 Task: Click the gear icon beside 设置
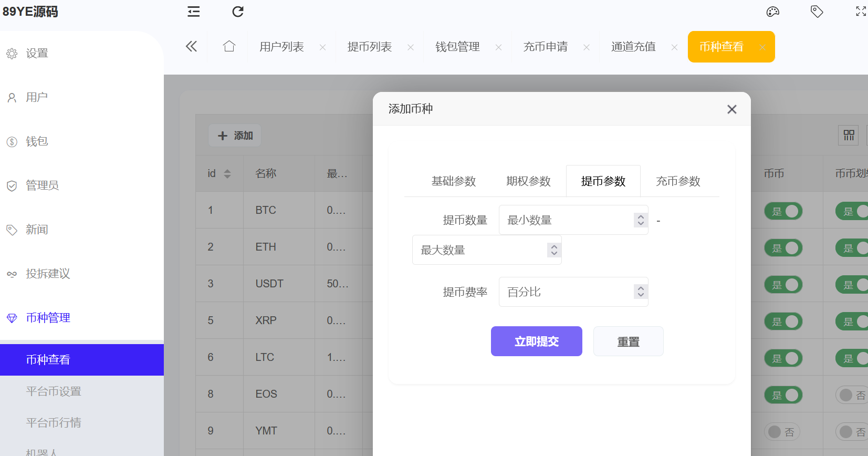tap(12, 54)
